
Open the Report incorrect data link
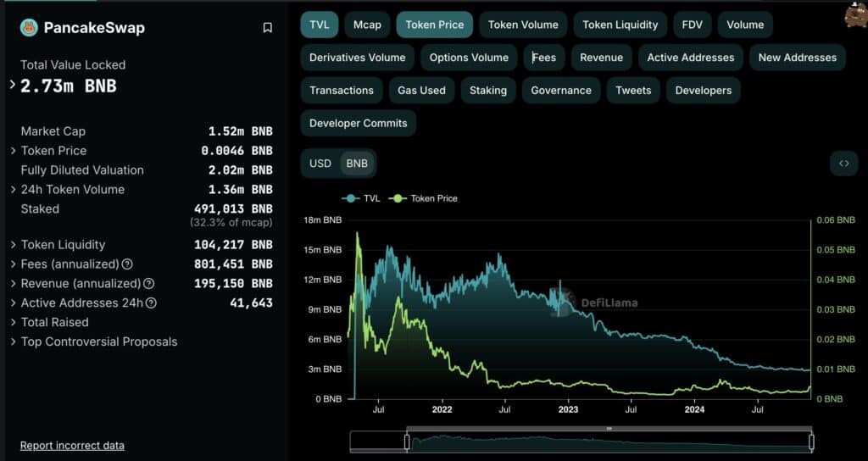pyautogui.click(x=73, y=446)
